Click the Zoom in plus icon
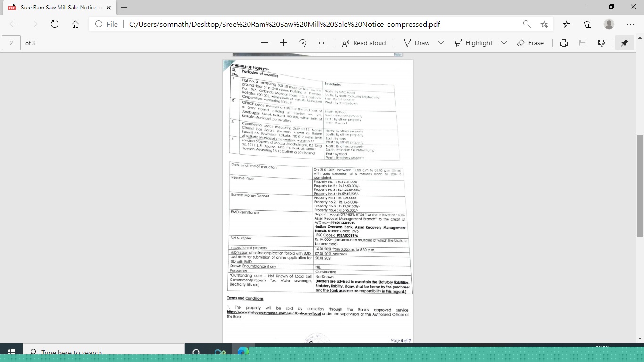Screen dimensions: 644x362 click(283, 43)
